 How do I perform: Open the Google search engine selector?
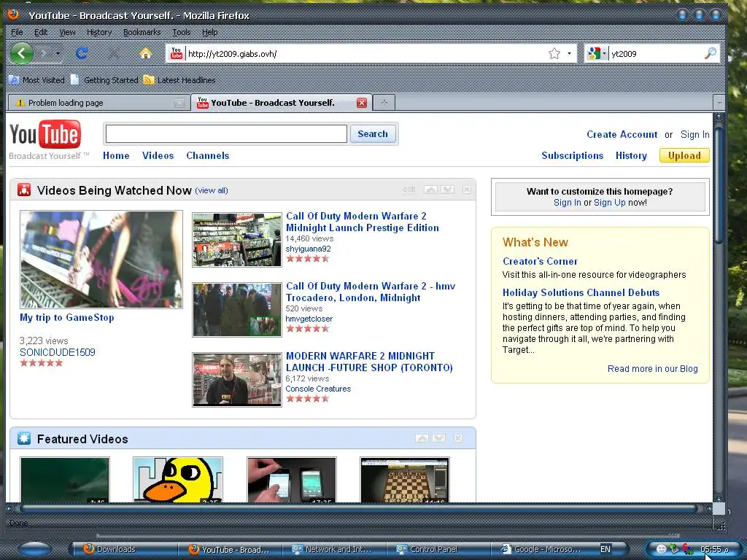point(597,53)
